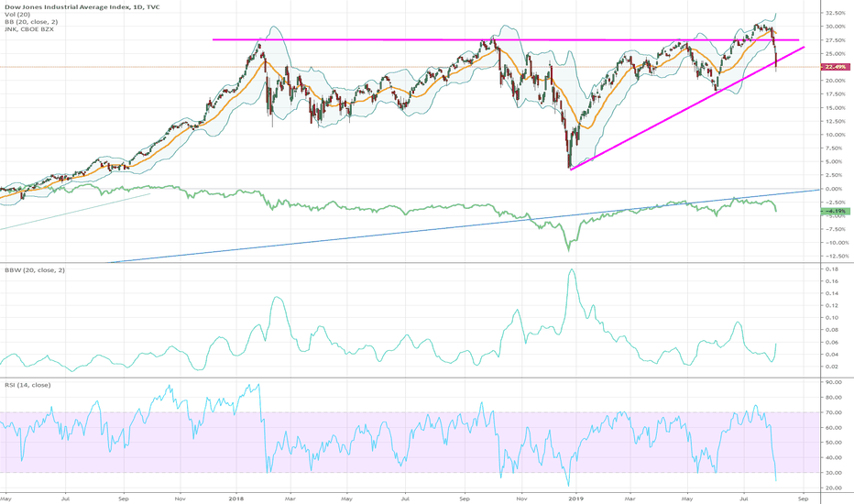Click the 2019 label on time axis
The image size is (854, 504).
[576, 498]
